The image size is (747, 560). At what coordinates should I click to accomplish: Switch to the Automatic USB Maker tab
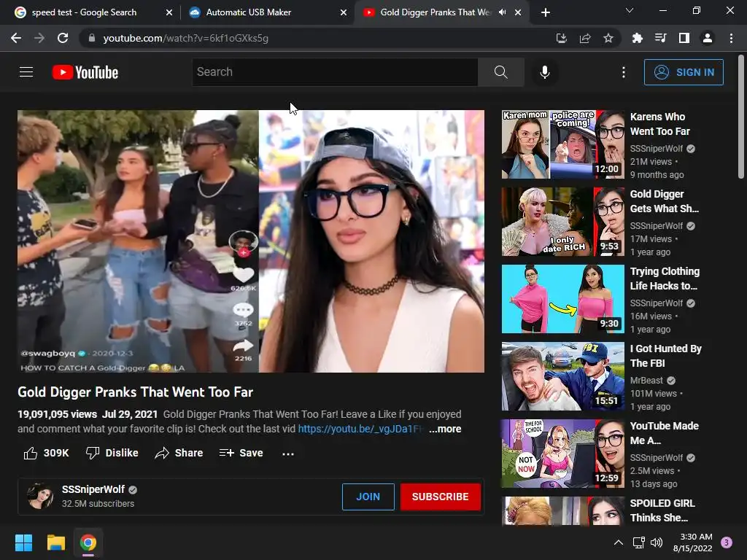248,12
